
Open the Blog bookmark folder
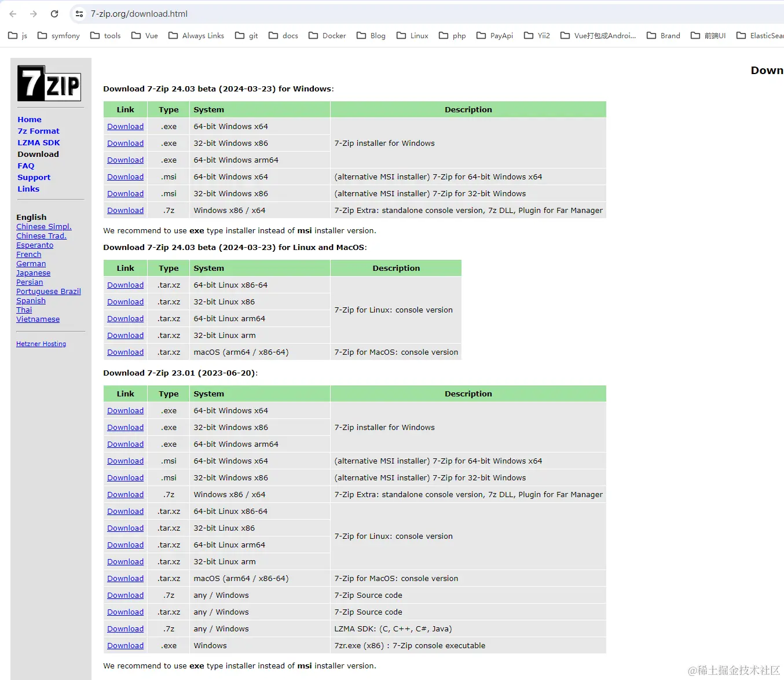point(371,36)
